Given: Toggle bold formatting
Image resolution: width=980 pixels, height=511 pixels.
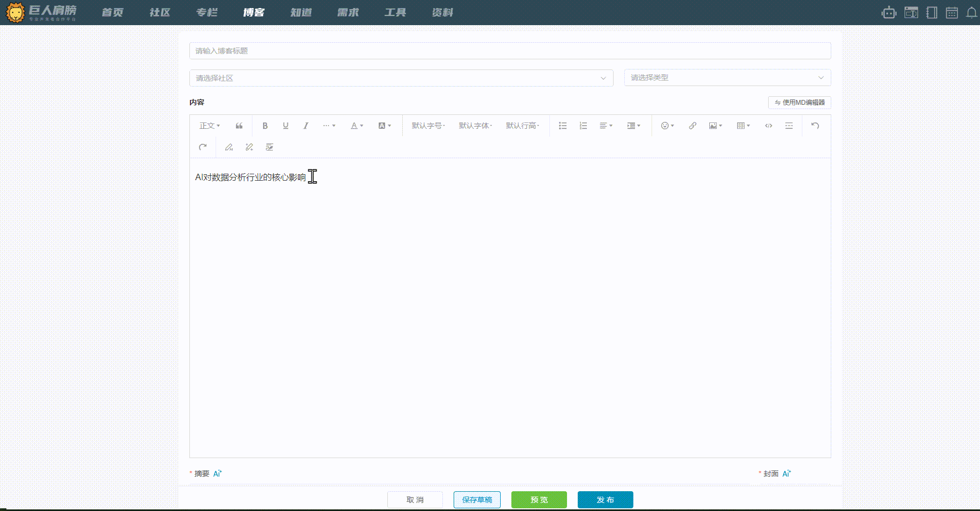Looking at the screenshot, I should coord(265,126).
